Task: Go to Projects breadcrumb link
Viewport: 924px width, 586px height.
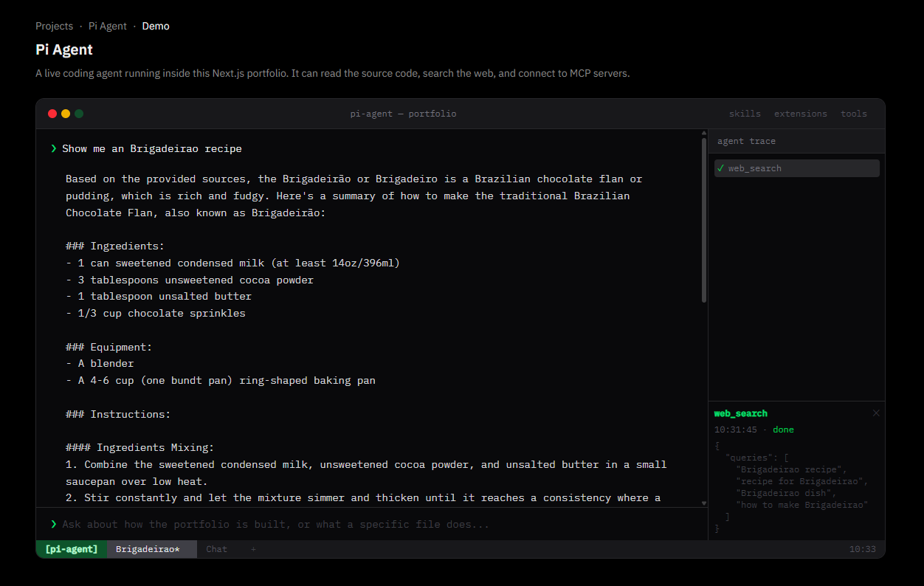Action: (x=54, y=26)
